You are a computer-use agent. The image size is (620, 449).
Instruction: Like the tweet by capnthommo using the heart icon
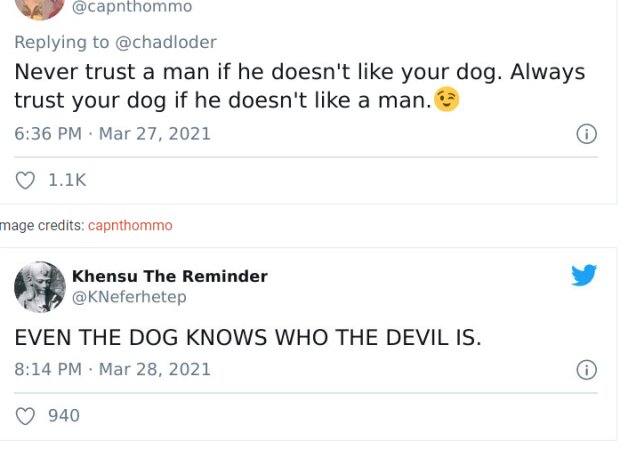pyautogui.click(x=27, y=180)
